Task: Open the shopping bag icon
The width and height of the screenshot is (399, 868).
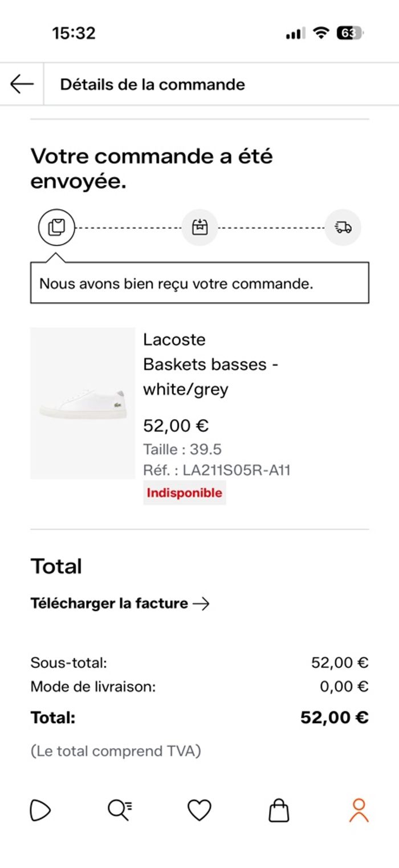Action: click(x=279, y=810)
